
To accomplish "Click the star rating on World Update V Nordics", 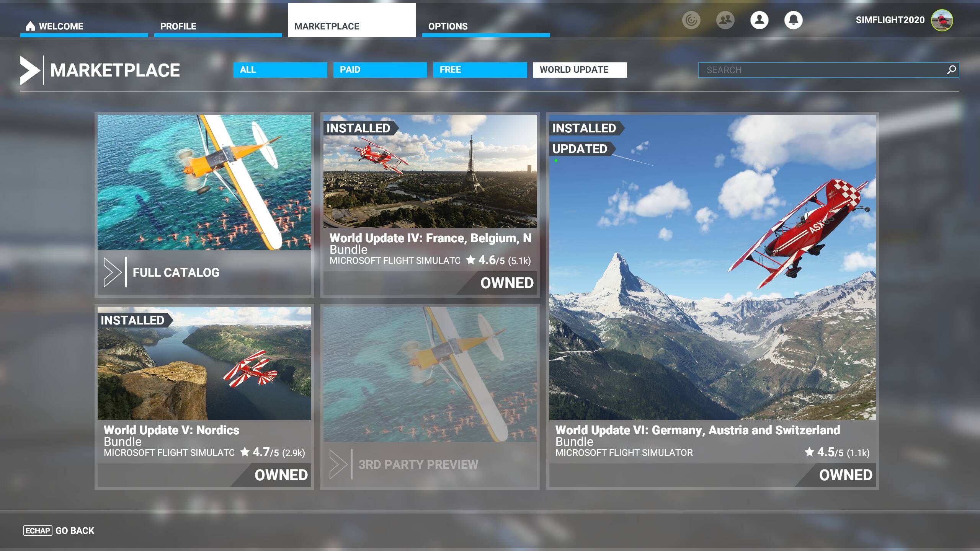I will pos(245,452).
